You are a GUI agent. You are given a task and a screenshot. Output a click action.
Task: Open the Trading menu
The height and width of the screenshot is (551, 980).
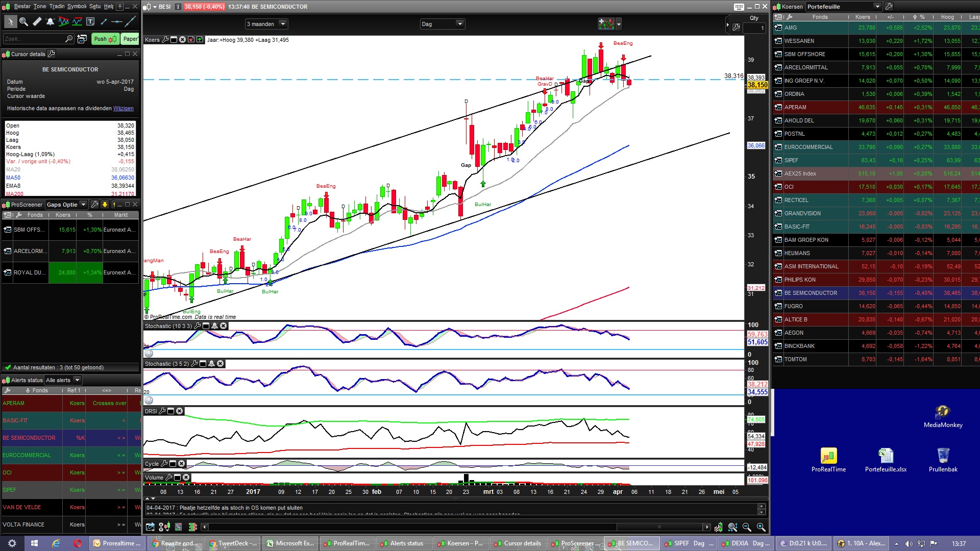pyautogui.click(x=57, y=6)
